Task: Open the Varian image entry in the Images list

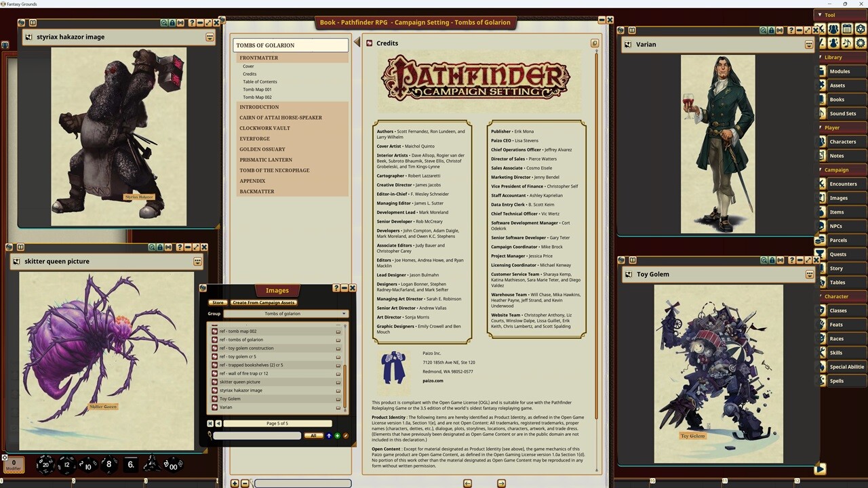Action: [x=226, y=407]
